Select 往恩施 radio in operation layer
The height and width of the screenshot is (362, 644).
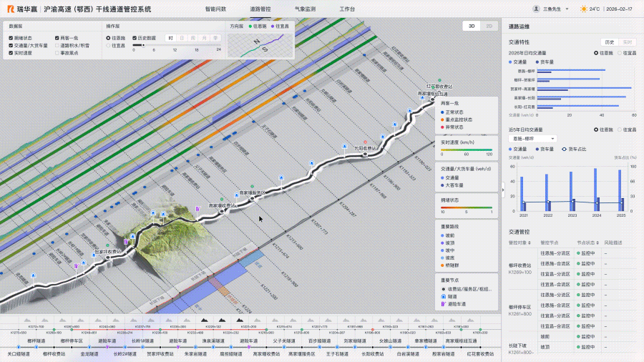(109, 38)
